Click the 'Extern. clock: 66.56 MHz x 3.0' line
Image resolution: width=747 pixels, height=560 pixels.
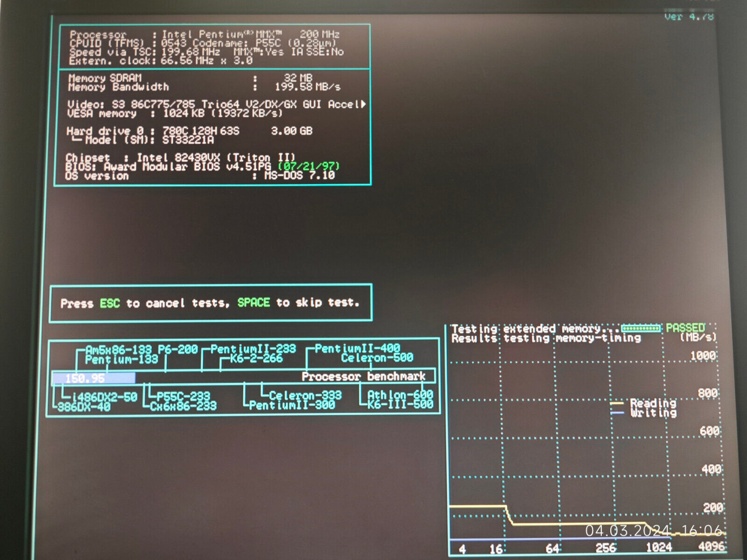pos(161,61)
